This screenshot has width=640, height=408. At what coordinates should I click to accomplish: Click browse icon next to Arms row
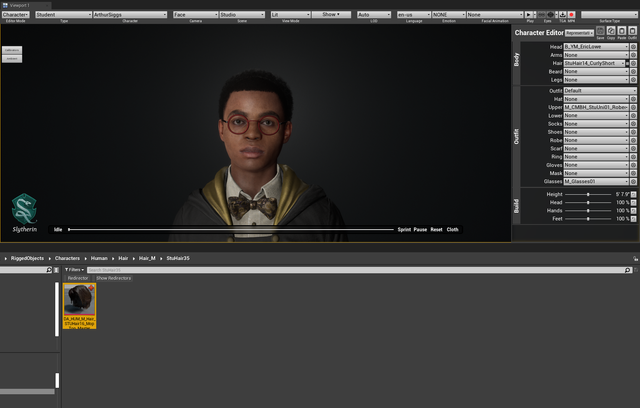633,55
